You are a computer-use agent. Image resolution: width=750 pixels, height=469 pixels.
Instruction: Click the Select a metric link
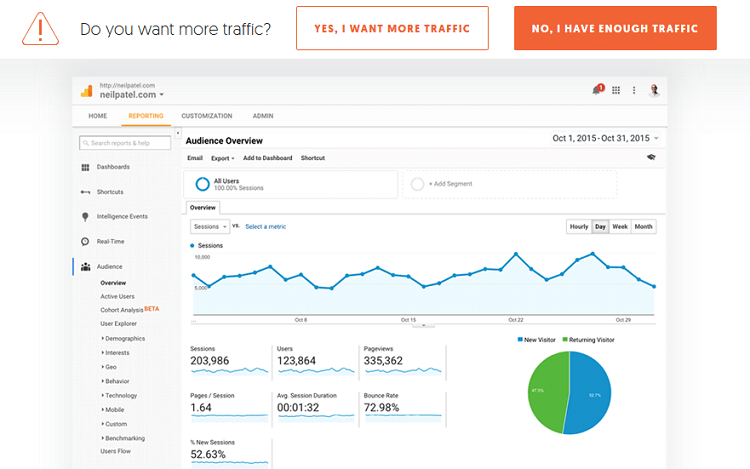coord(265,227)
